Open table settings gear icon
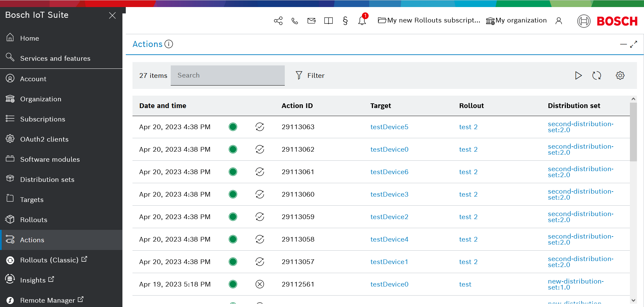The image size is (644, 307). [x=620, y=75]
